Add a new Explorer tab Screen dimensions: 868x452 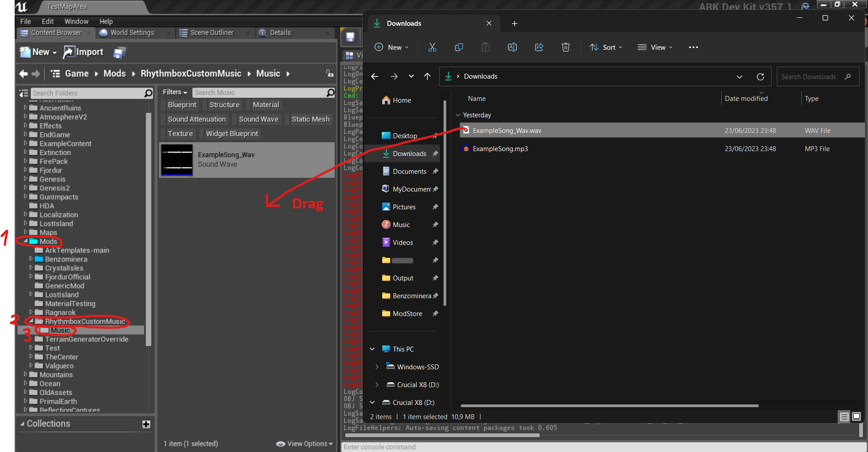(514, 24)
